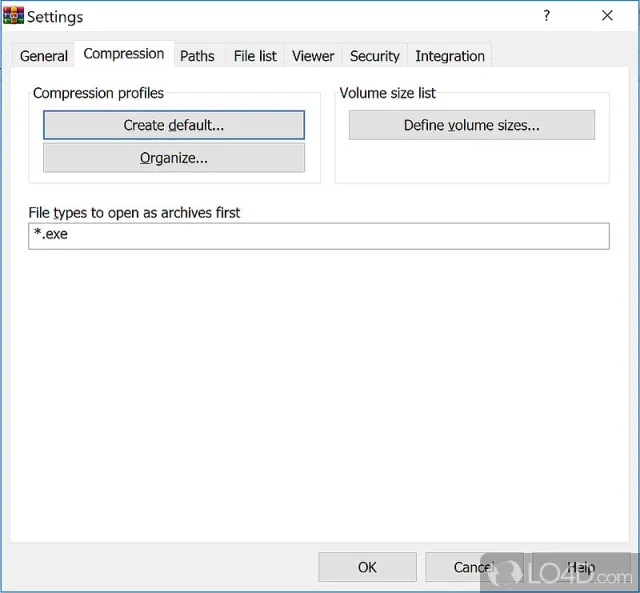640x593 pixels.
Task: Select the Compression tab
Action: pos(124,53)
